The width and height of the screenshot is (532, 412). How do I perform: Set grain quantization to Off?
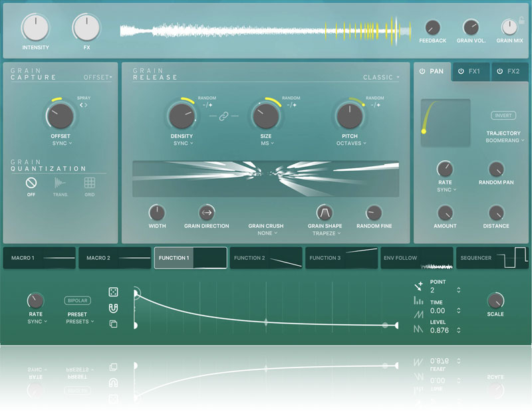(31, 183)
